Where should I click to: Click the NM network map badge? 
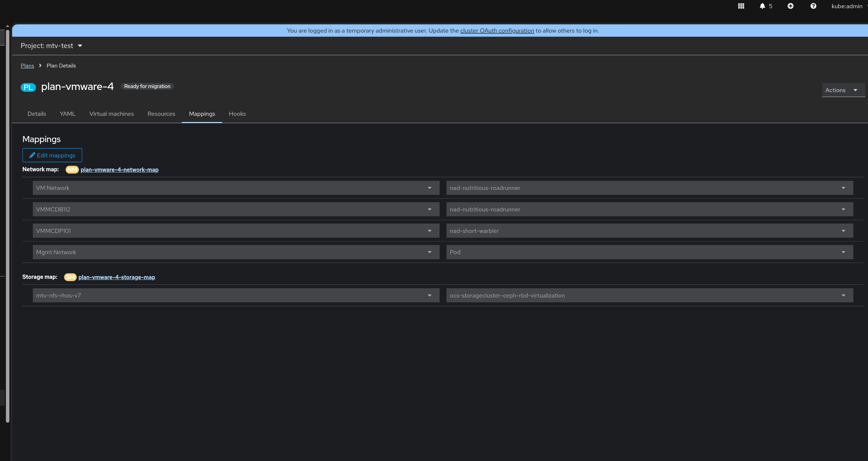point(72,170)
